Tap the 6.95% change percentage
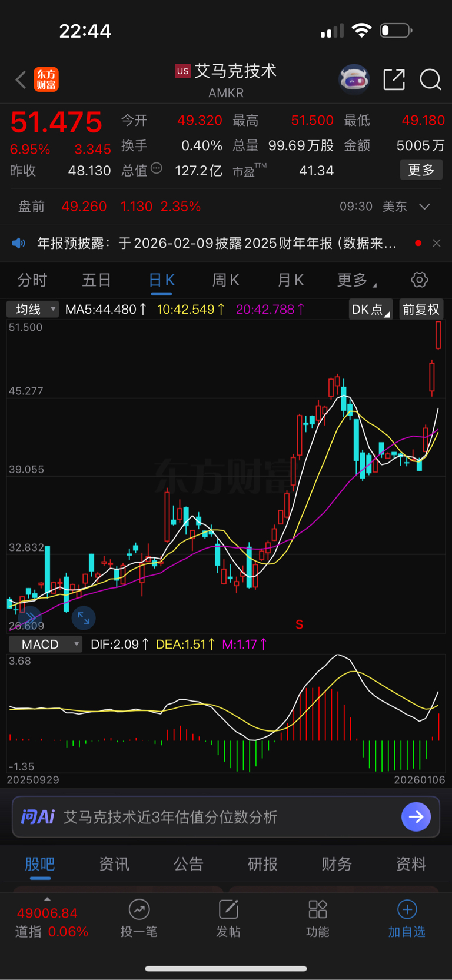This screenshot has width=452, height=980. (x=30, y=150)
